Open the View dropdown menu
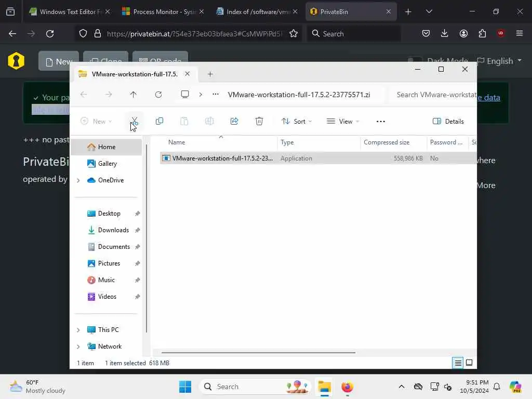The height and width of the screenshot is (399, 532). (343, 122)
